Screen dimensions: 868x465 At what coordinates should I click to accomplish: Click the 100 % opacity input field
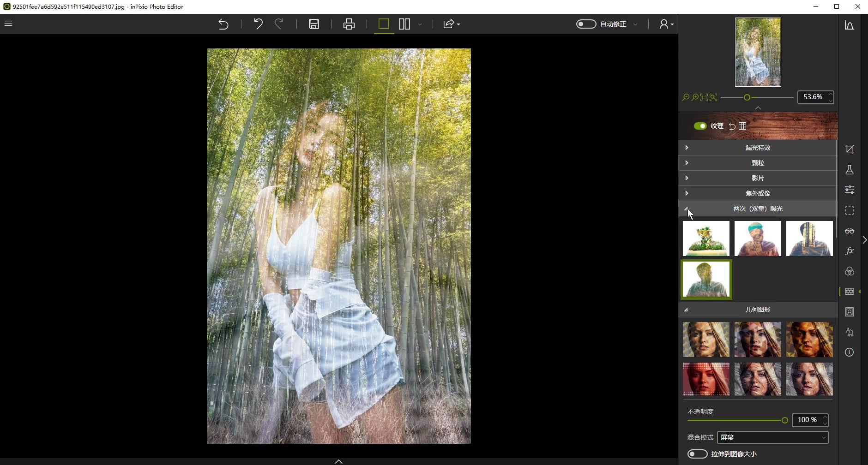[807, 420]
